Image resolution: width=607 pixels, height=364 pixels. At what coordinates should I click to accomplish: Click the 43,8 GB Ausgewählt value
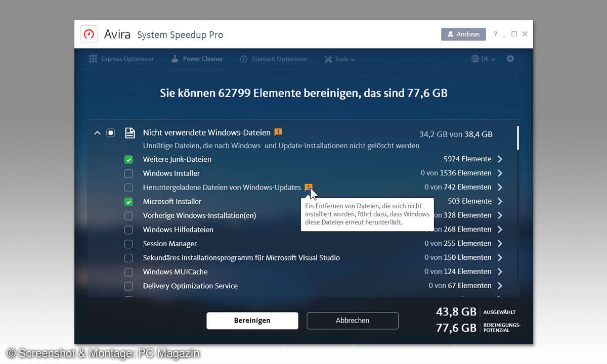coord(456,311)
